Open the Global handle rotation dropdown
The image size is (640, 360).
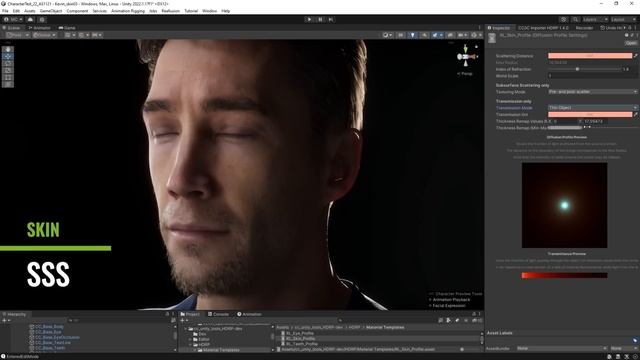[x=44, y=35]
